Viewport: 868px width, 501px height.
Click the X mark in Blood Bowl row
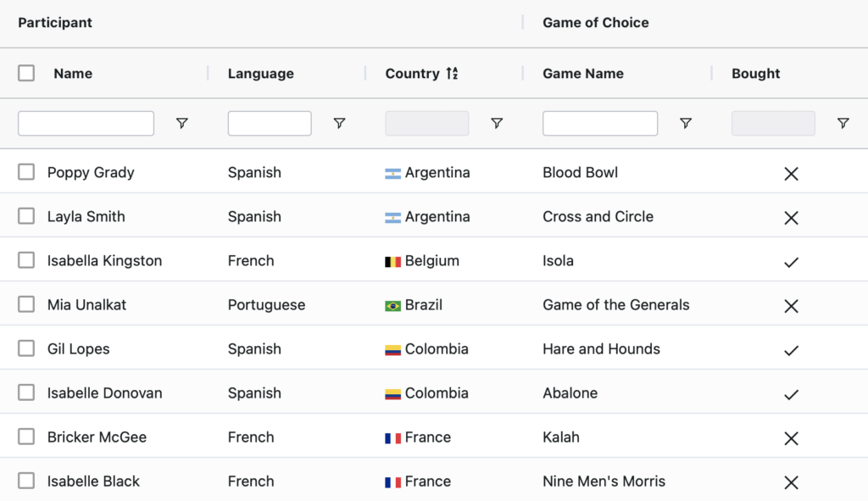[791, 174]
